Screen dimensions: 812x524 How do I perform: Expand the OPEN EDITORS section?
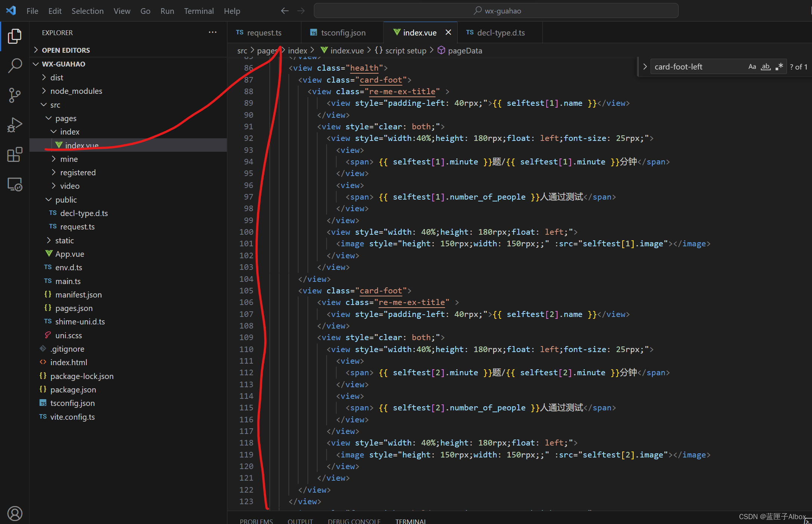click(x=66, y=50)
